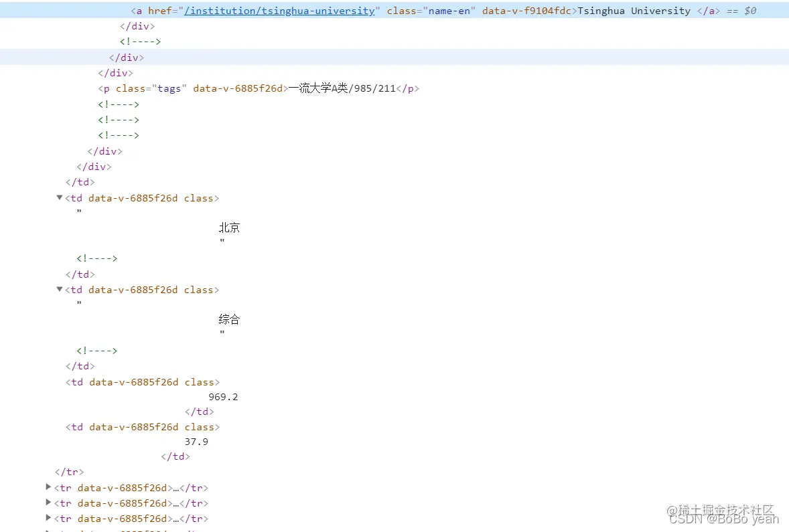Select the closing </p> tag
The image size is (789, 532).
408,88
